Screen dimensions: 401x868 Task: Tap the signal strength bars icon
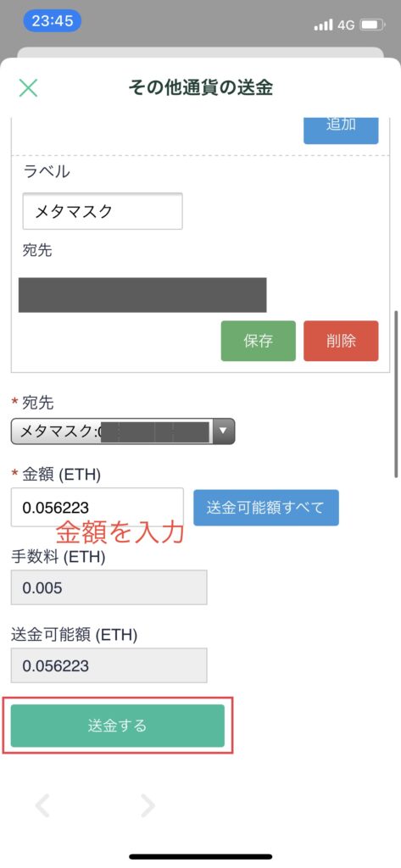pyautogui.click(x=323, y=25)
